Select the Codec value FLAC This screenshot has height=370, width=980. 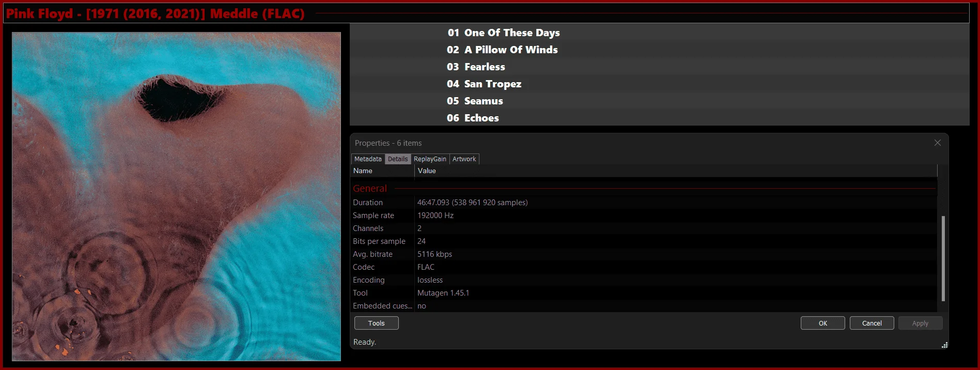pos(426,267)
